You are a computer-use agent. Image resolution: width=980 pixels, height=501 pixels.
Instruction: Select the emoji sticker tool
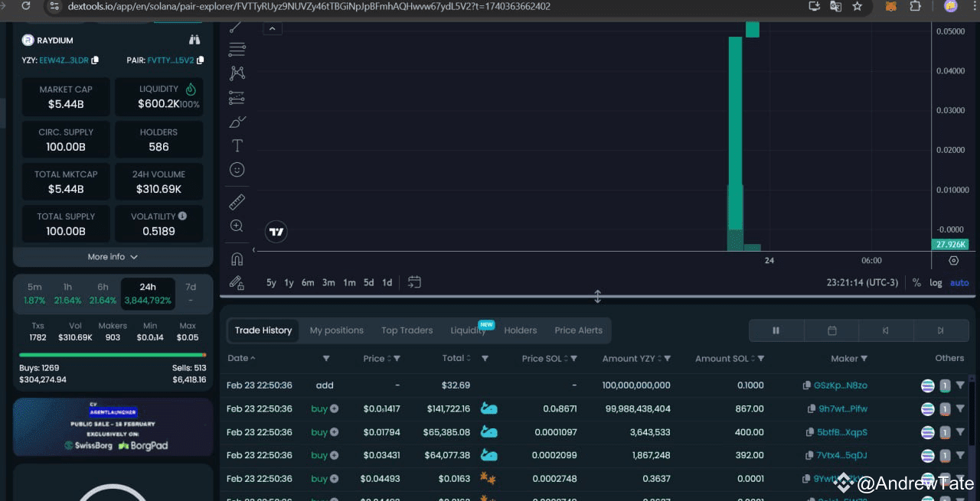click(237, 169)
